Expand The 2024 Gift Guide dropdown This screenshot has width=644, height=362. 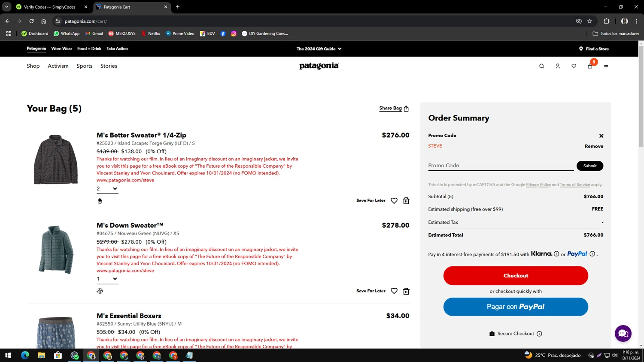tap(319, 49)
